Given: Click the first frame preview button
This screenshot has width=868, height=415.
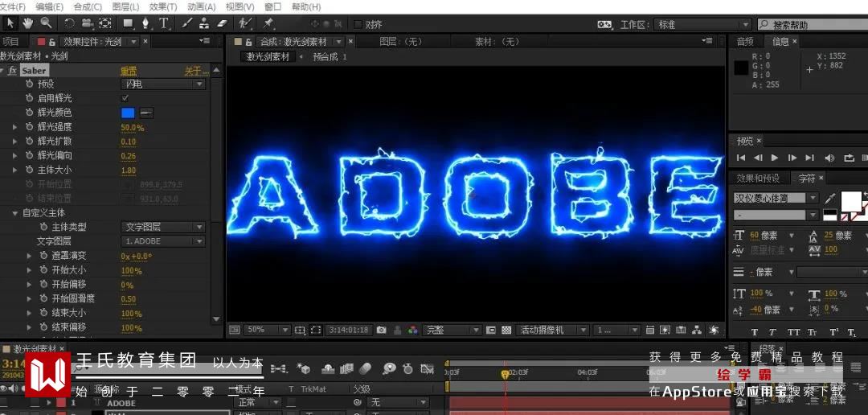Looking at the screenshot, I should [740, 158].
